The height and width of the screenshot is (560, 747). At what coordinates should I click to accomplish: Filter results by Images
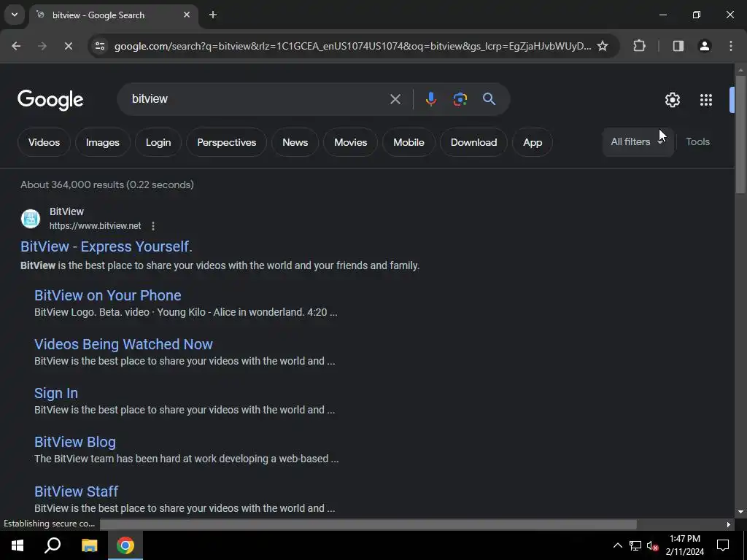[x=102, y=142]
